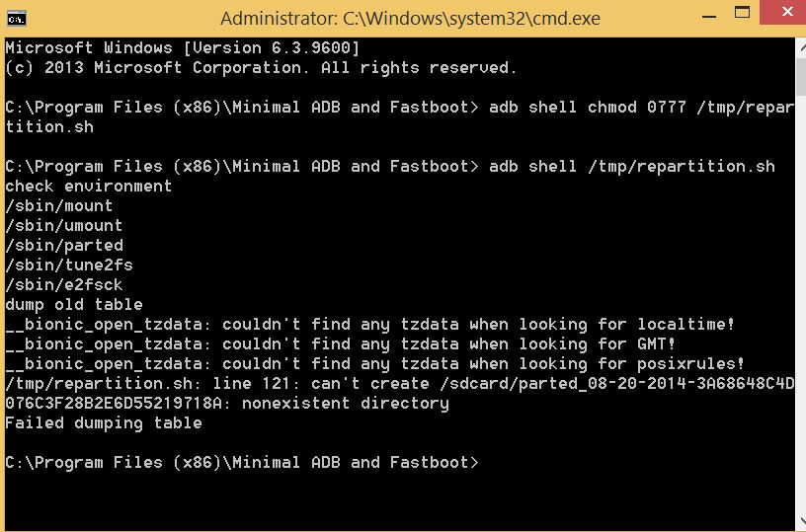Image resolution: width=806 pixels, height=532 pixels.
Task: Click the 'adb shell chmod 0777' command
Action: 588,108
